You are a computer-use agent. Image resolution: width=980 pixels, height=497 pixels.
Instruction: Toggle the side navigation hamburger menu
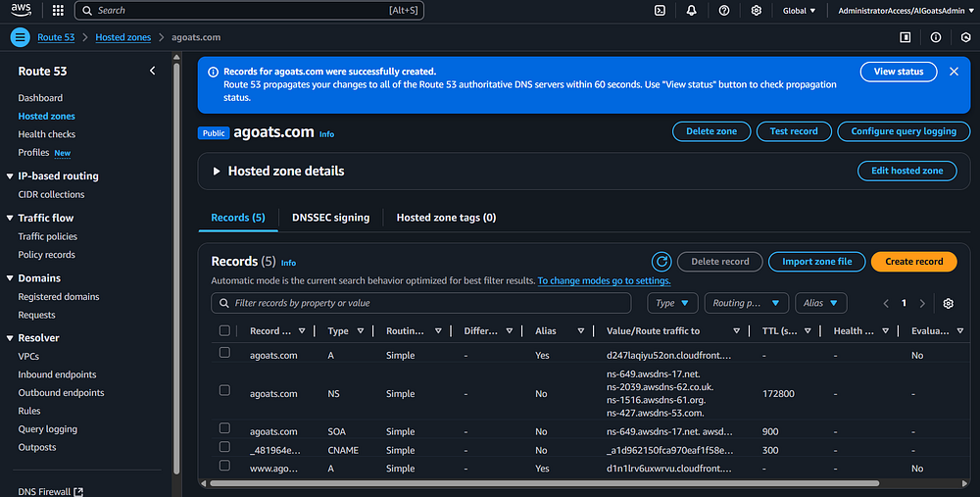point(21,37)
